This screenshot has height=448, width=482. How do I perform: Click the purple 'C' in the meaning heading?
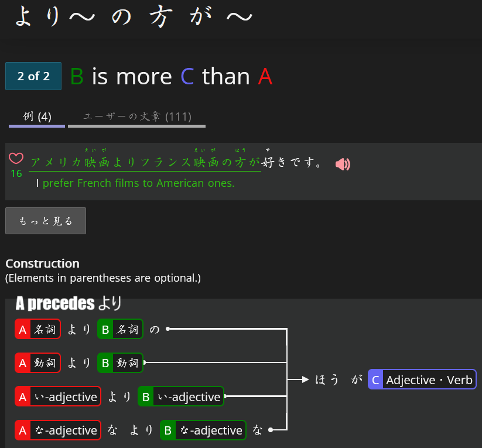[187, 77]
